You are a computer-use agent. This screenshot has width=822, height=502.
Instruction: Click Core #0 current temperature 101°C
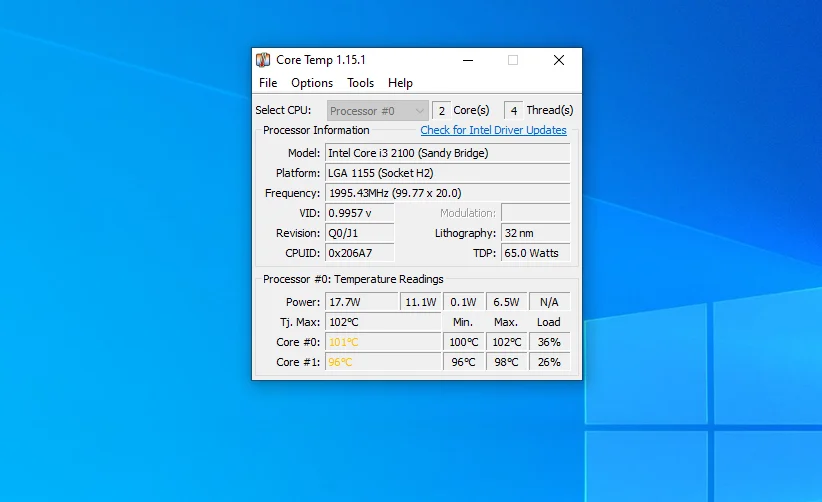click(x=383, y=342)
